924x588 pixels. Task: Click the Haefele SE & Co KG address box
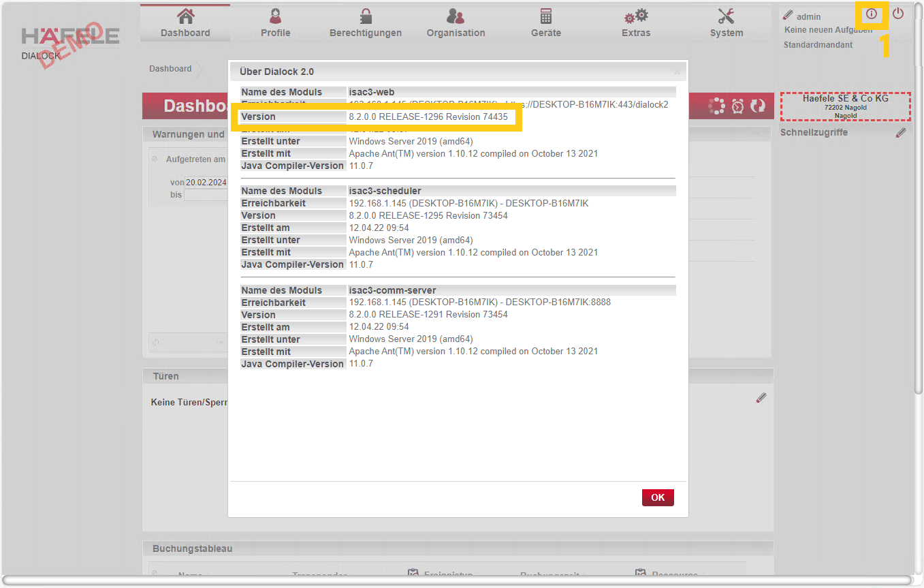click(845, 106)
